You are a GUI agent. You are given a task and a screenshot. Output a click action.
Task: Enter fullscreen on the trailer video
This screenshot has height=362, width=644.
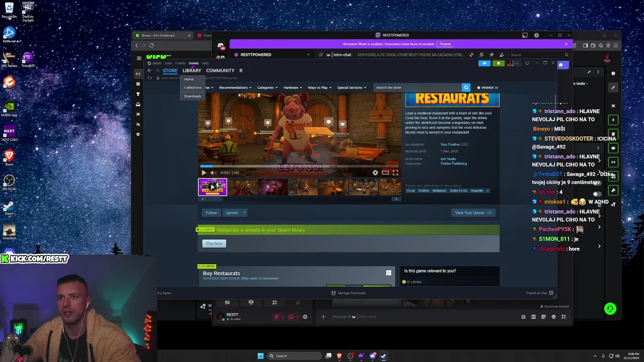tap(395, 172)
